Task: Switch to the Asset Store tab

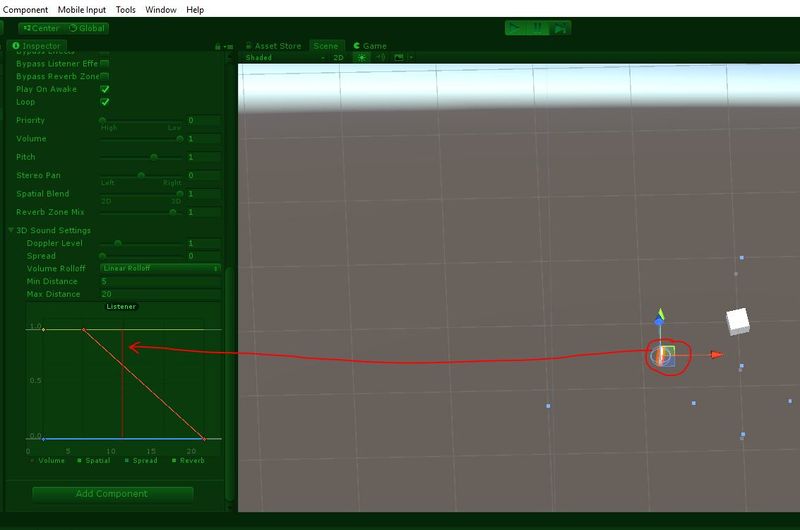Action: coord(273,46)
